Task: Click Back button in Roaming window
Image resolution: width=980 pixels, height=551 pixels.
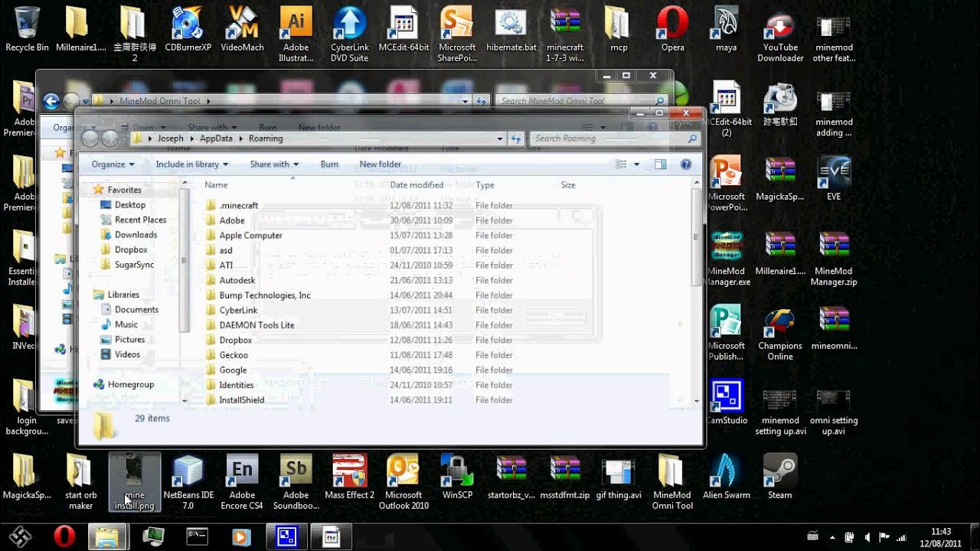Action: (90, 139)
